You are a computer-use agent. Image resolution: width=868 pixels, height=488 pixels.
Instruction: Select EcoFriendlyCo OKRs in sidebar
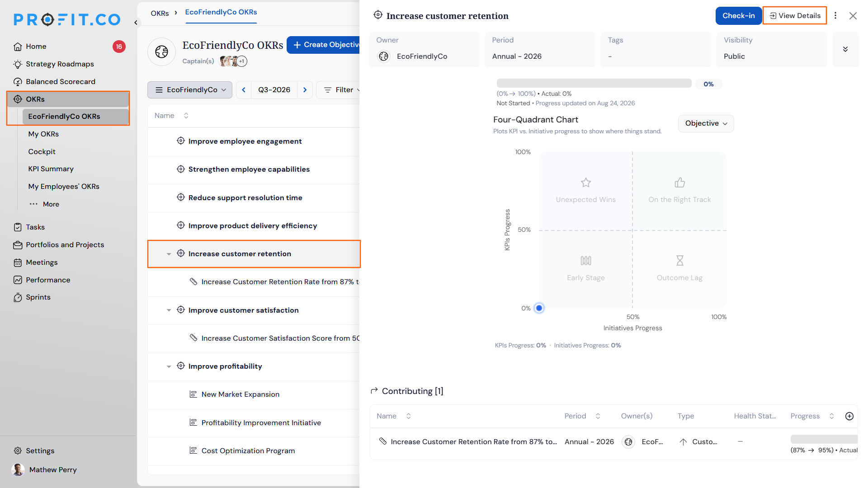pyautogui.click(x=75, y=117)
